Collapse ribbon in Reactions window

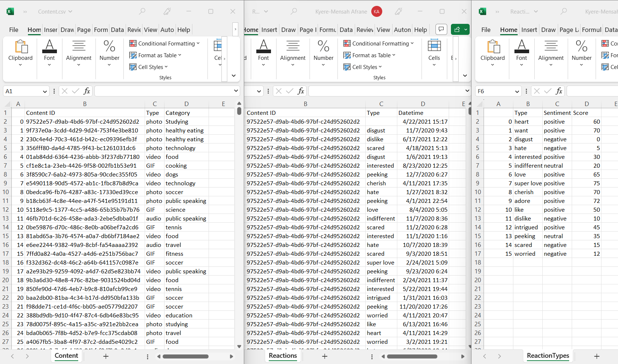[465, 76]
